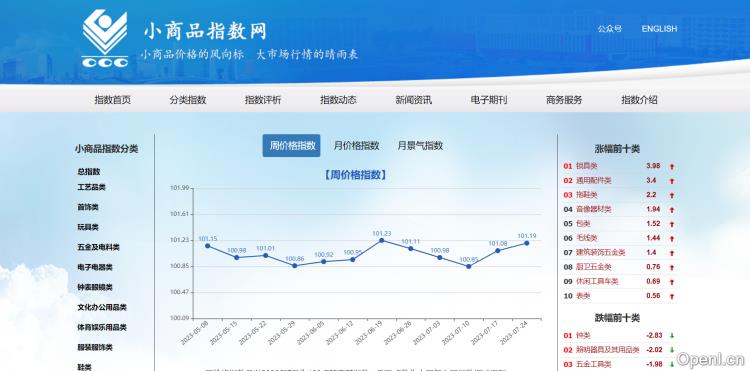
Task: Click the up arrow next to 1.94
Action: tap(672, 210)
